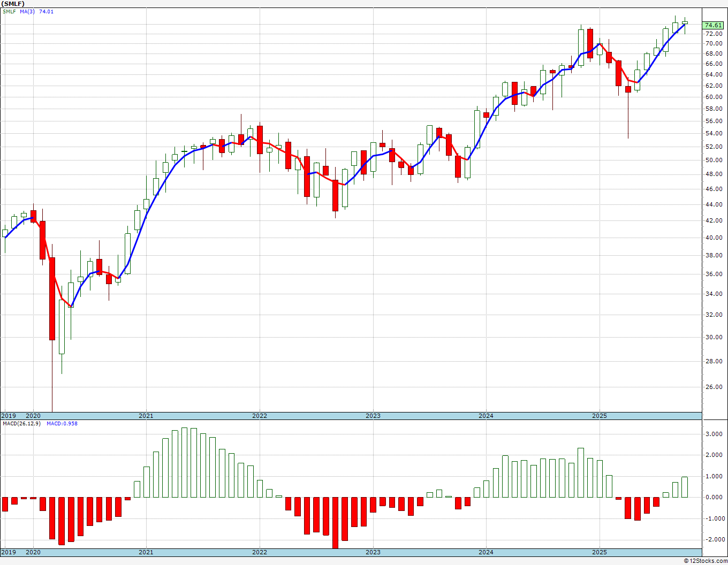Select the 42.00 price axis label

(x=714, y=221)
